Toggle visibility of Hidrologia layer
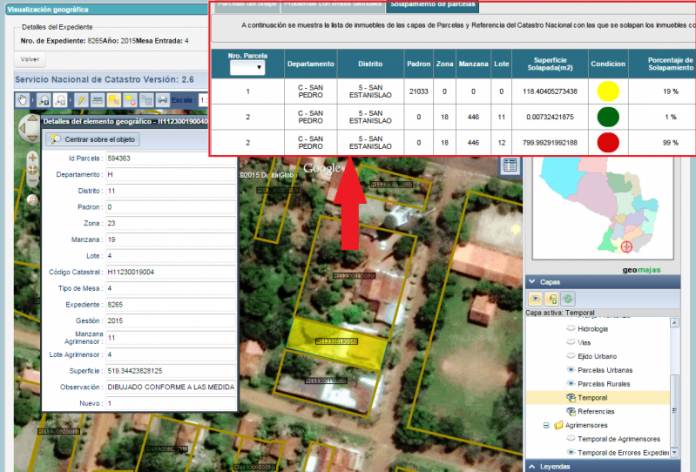Screen dimensions: 696x472 (x=571, y=328)
